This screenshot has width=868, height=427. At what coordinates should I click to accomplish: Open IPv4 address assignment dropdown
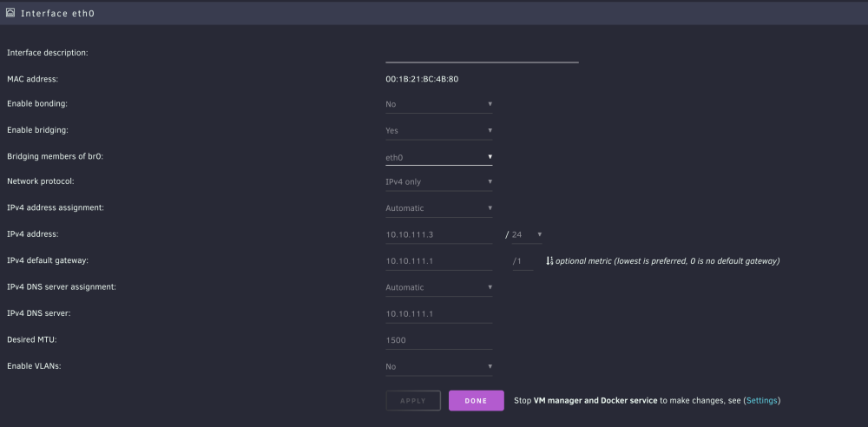439,208
